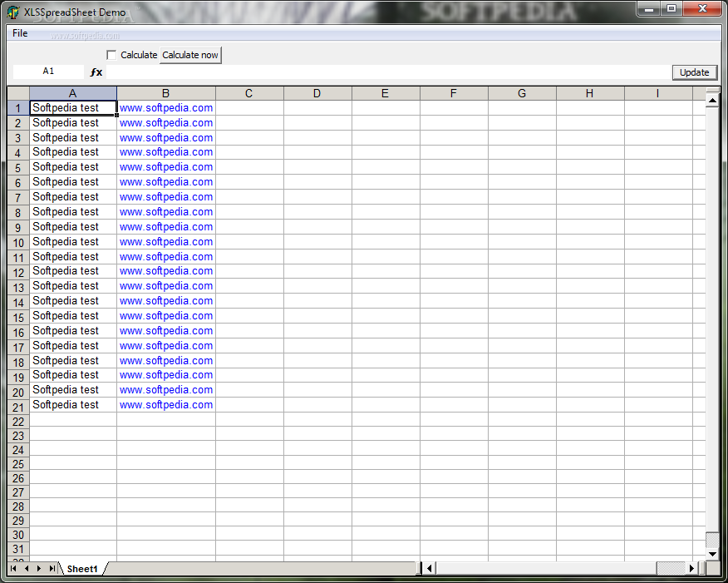This screenshot has width=728, height=583.
Task: Focus the formula input field
Action: click(x=389, y=72)
